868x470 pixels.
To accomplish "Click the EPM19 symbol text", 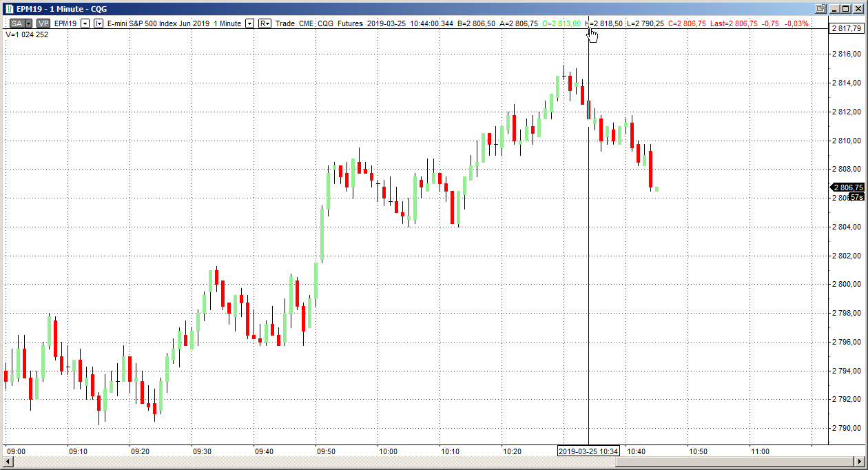I will [65, 23].
